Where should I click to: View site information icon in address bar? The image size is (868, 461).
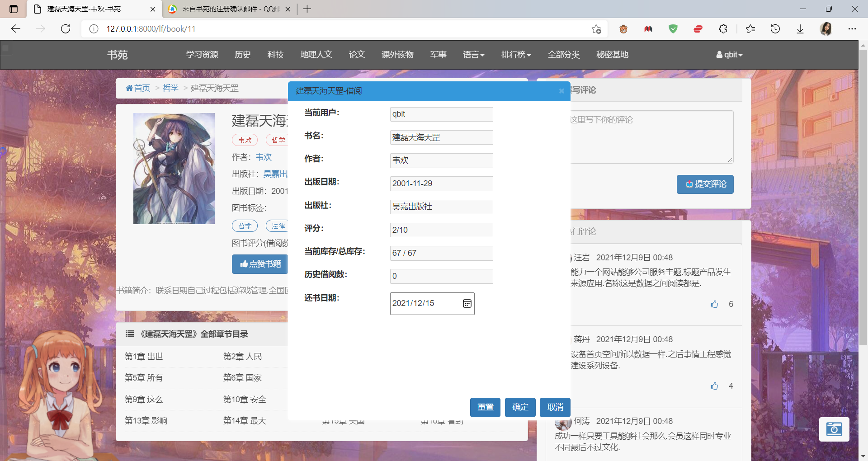(x=94, y=29)
